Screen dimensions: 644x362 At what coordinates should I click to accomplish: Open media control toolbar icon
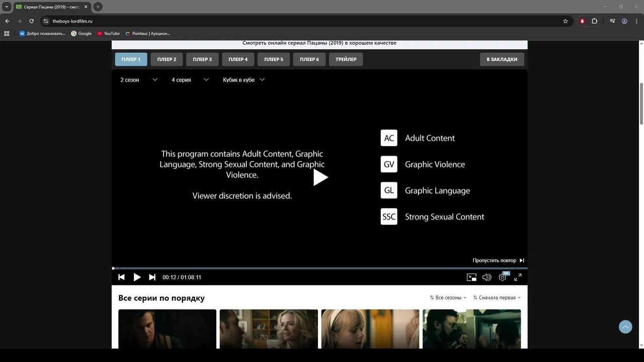(612, 21)
